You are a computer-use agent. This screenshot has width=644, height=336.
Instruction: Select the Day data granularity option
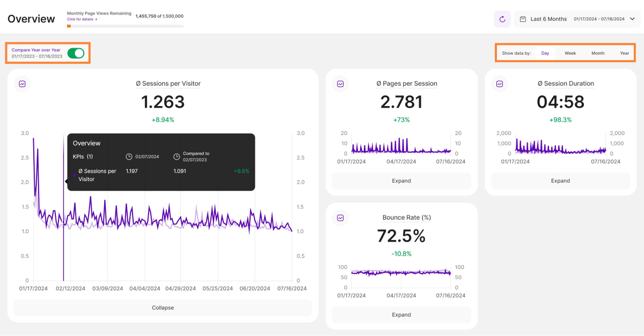545,53
